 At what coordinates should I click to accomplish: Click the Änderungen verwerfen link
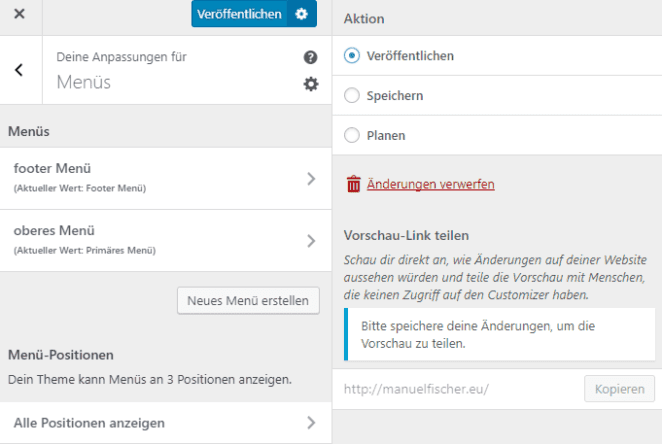[430, 184]
